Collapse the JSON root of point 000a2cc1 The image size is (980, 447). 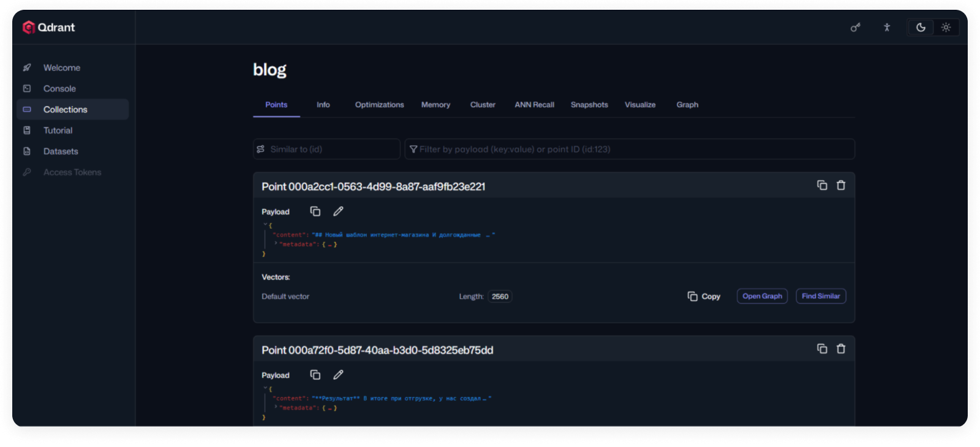coord(265,225)
